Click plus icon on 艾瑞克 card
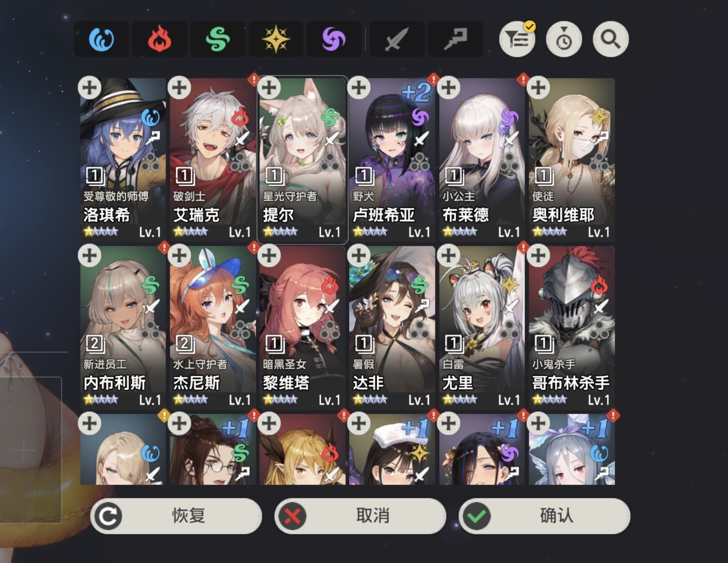Screen dimensions: 728x563 point(180,88)
